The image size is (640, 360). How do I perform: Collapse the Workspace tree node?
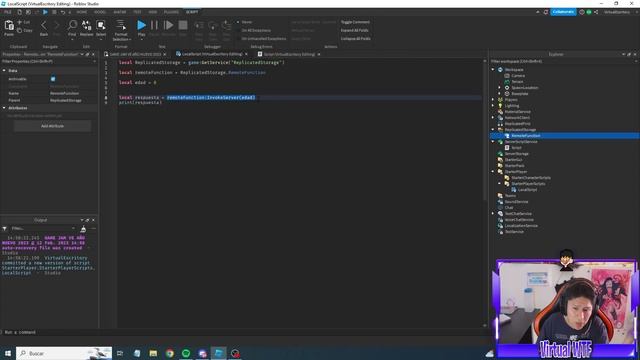(x=493, y=70)
